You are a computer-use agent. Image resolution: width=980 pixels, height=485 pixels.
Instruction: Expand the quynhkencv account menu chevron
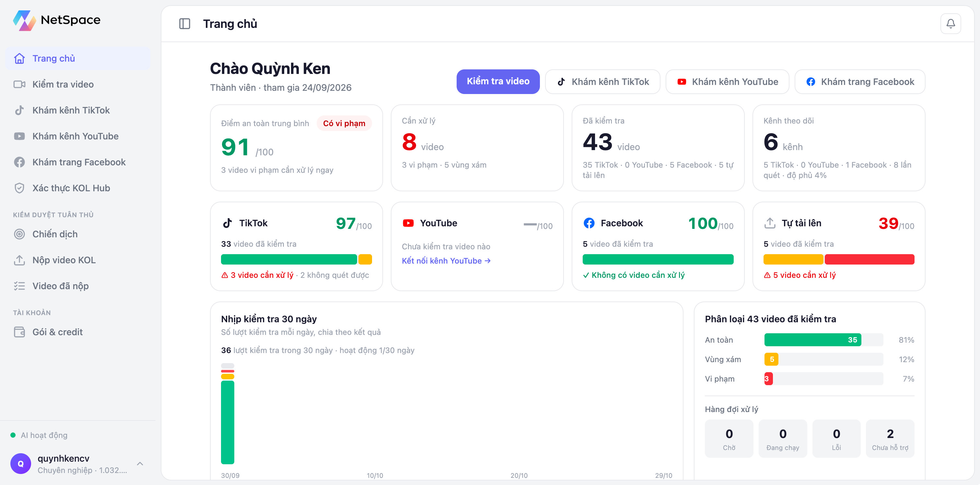pyautogui.click(x=140, y=463)
